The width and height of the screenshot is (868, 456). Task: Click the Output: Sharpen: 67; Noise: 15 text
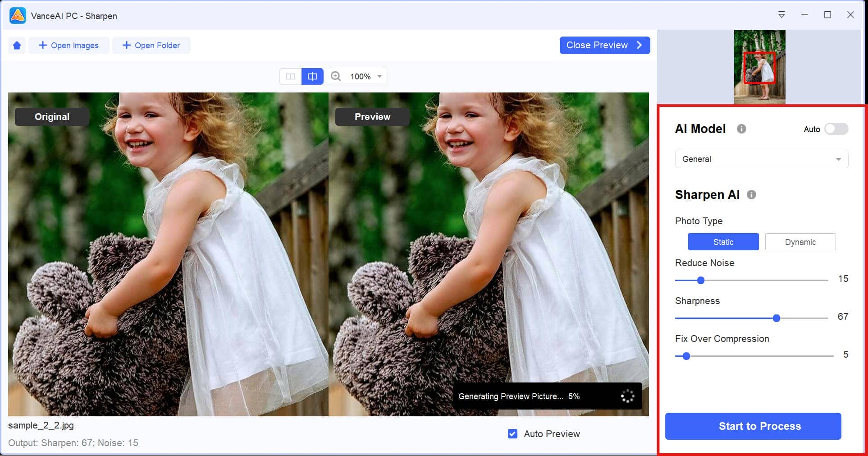pos(73,443)
